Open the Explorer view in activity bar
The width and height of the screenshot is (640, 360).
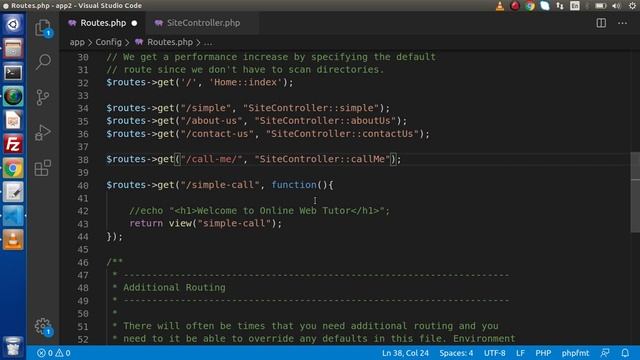pyautogui.click(x=43, y=28)
